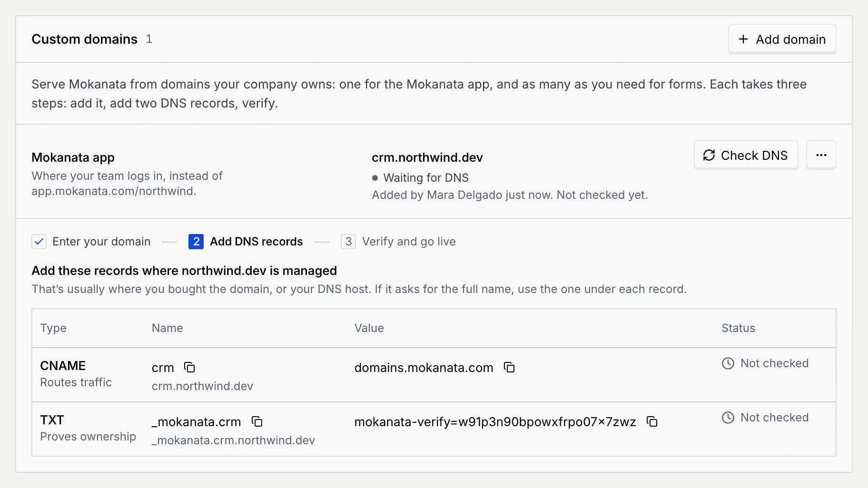
Task: Click the Routes traffic description
Action: coord(76,382)
